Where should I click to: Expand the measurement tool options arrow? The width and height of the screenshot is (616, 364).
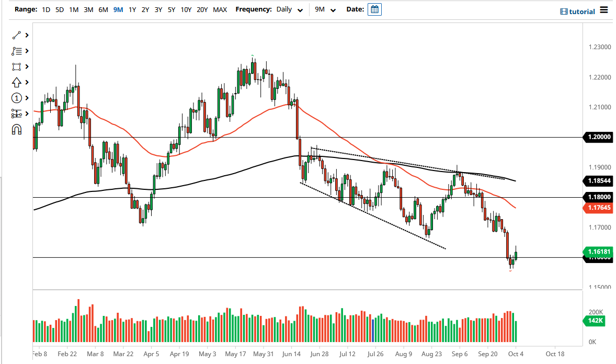[x=27, y=113]
